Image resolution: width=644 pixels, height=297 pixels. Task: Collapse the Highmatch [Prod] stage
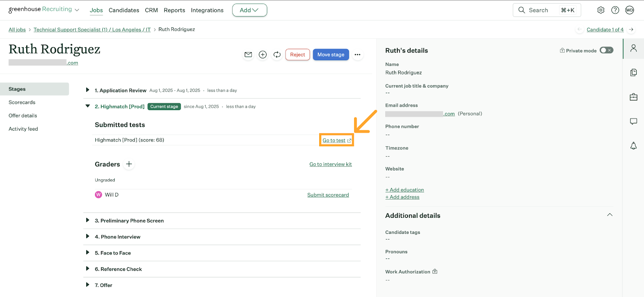click(x=87, y=106)
